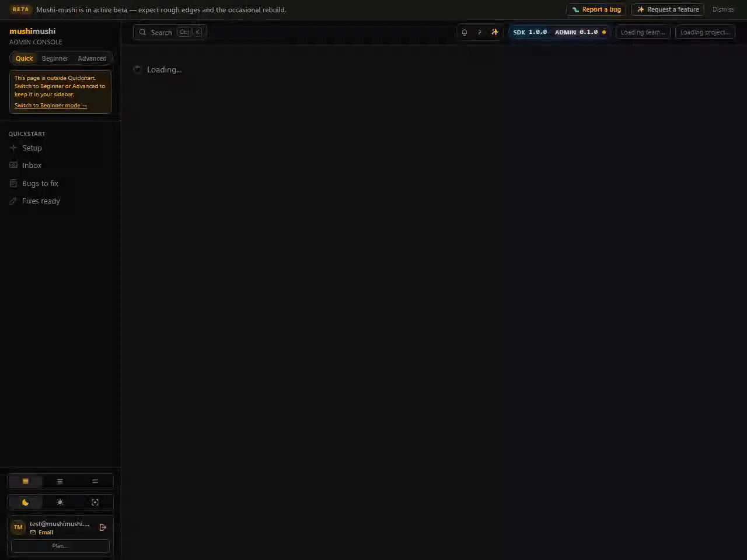Click the SDK 1.0.0 version badge
The image size is (747, 560).
[530, 32]
